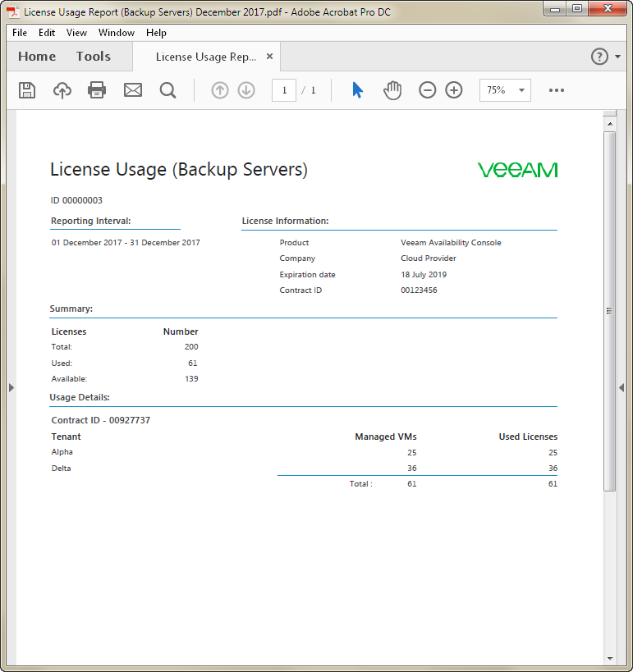Send file by email envelope icon
This screenshot has height=672, width=633.
[x=133, y=90]
